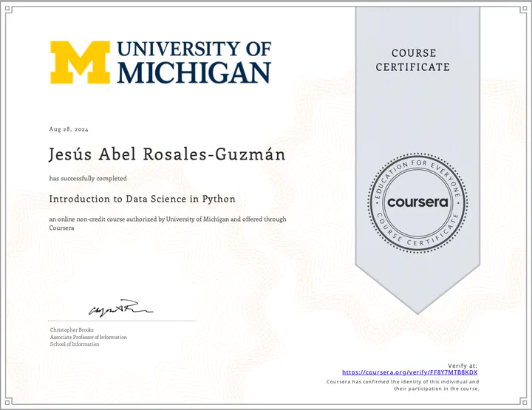Screen dimensions: 532x410
Task: Click the signature line under the signature
Action: click(x=123, y=321)
